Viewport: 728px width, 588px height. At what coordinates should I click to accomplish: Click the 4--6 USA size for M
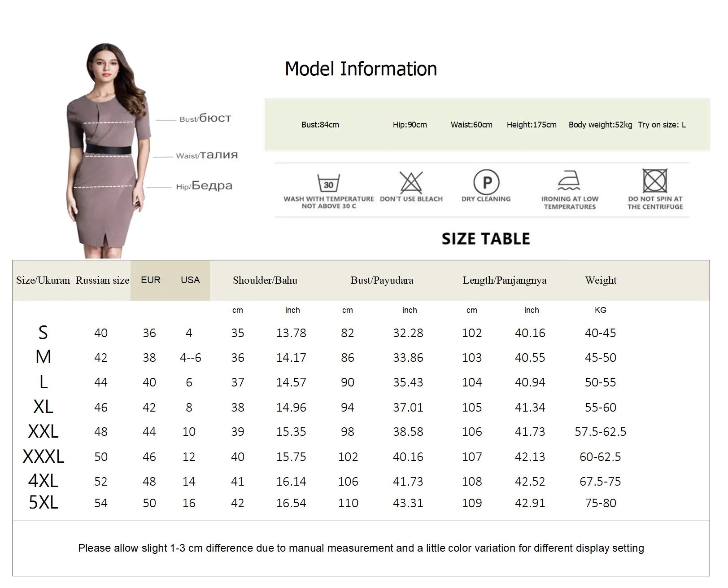tap(190, 358)
